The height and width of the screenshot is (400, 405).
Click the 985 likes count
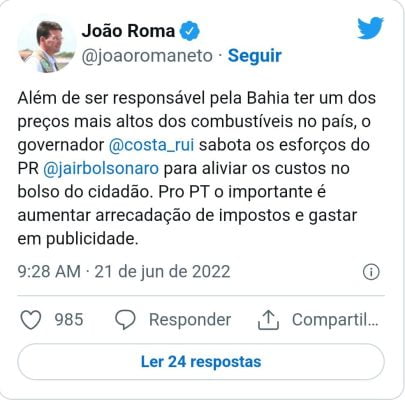69,320
